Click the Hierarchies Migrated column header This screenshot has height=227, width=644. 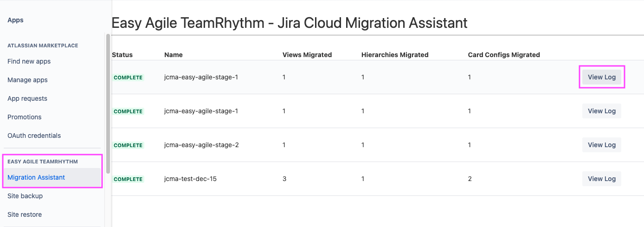point(395,55)
